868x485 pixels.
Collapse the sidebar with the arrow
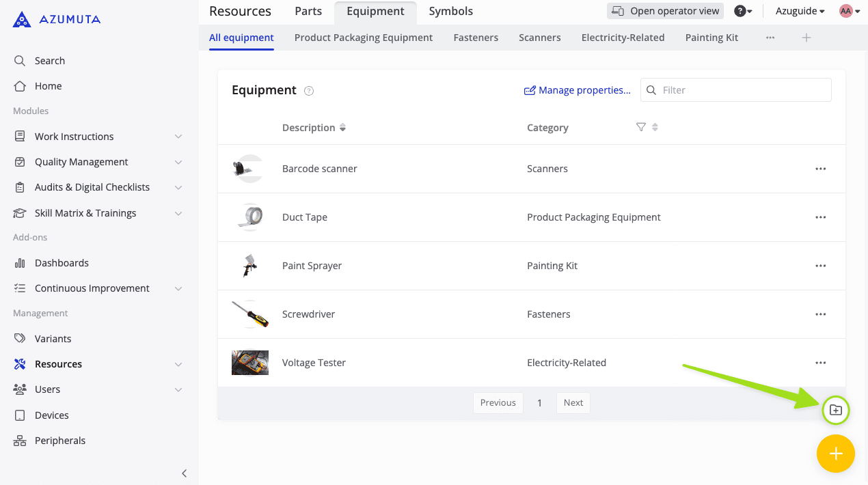click(x=184, y=473)
